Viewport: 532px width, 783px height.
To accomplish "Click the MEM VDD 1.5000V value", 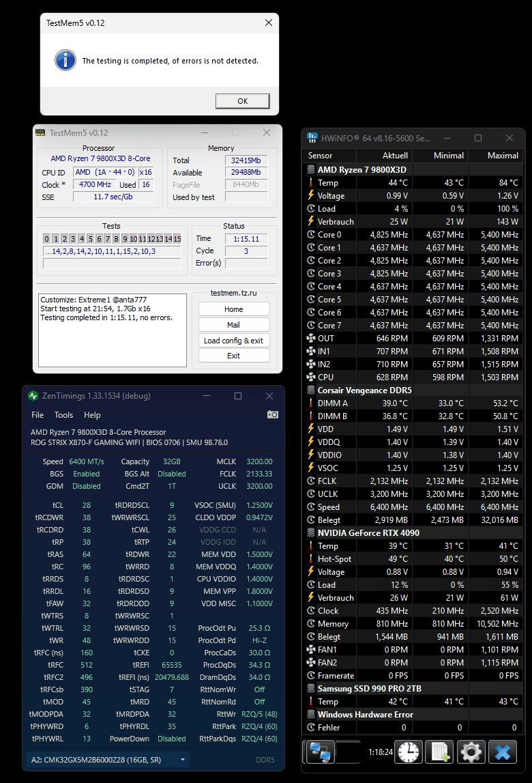I will point(259,554).
